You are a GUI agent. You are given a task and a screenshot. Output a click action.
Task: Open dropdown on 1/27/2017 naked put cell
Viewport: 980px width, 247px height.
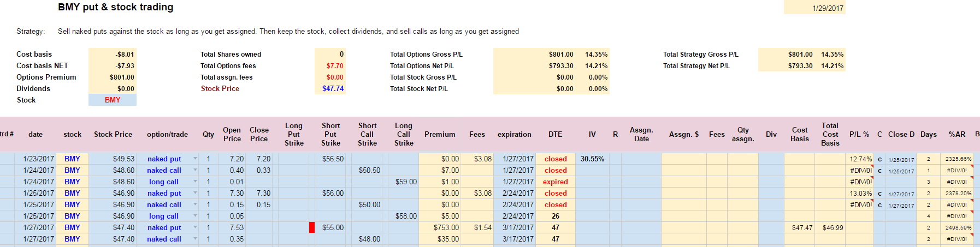coord(195,227)
